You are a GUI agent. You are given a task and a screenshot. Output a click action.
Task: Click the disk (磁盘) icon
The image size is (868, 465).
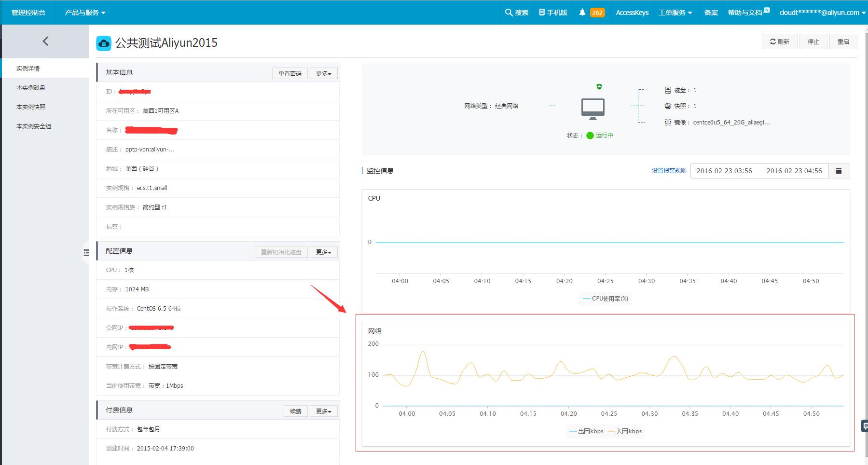click(668, 90)
